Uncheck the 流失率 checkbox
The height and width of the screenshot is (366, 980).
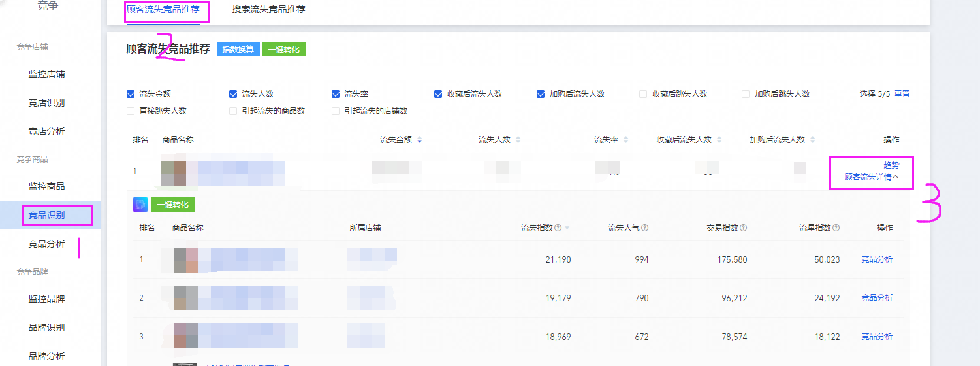(x=336, y=94)
